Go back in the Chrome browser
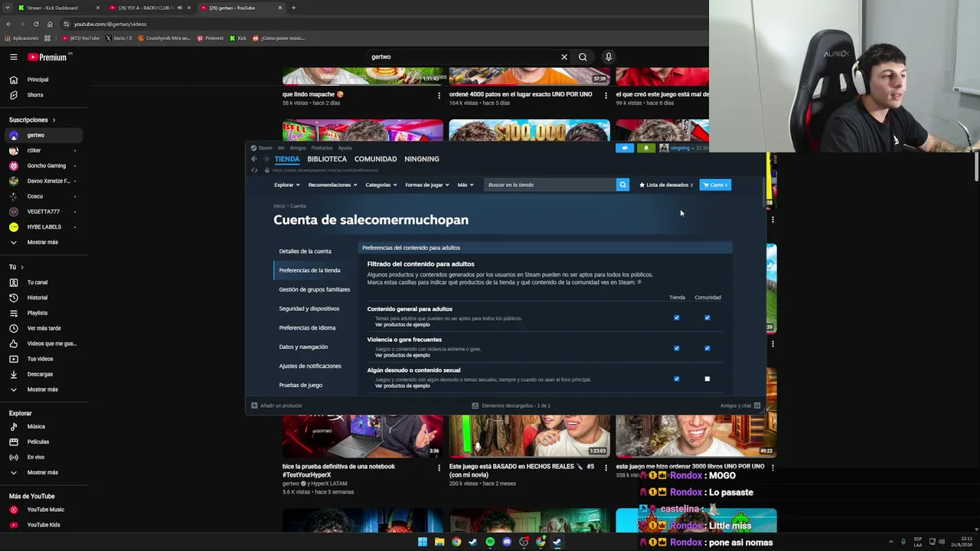This screenshot has height=551, width=980. coord(8,24)
